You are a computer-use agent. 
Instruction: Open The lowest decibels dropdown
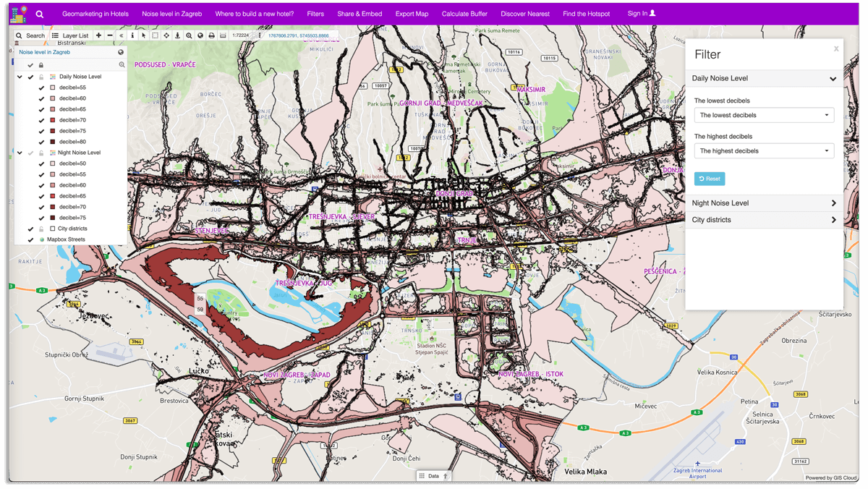tap(764, 115)
